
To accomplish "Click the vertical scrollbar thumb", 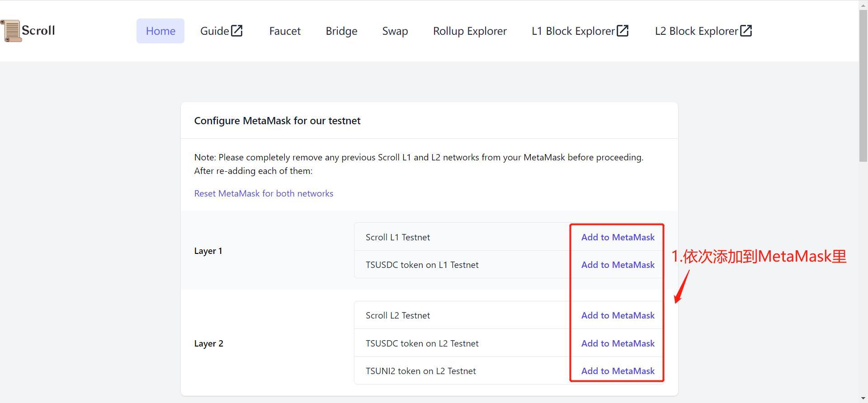I will (863, 86).
